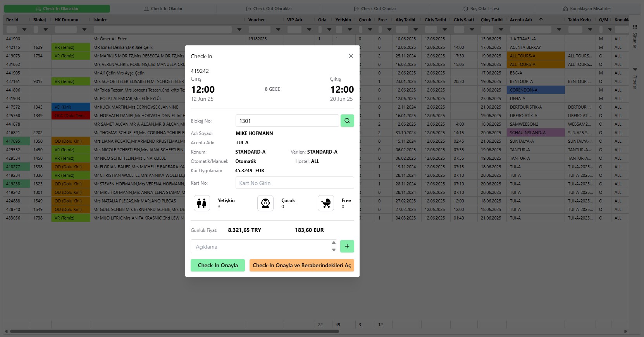
Task: Open filter menu for Free column
Action: 389,29
